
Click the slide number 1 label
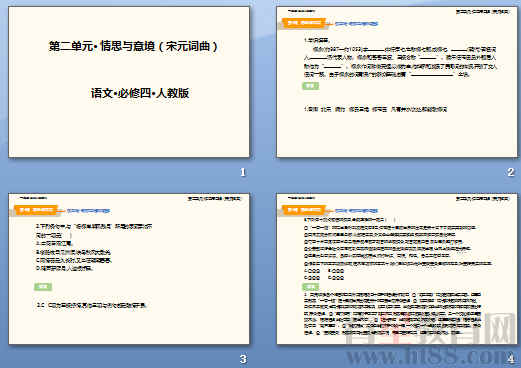[243, 172]
